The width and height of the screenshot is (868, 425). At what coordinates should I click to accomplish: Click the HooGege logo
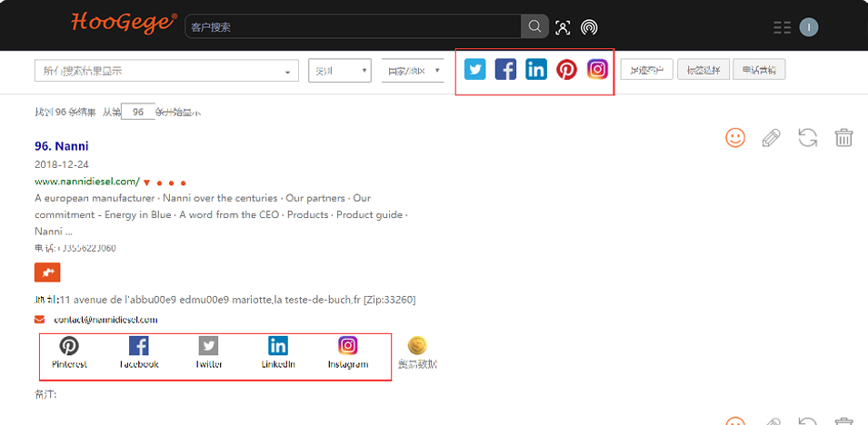(124, 22)
